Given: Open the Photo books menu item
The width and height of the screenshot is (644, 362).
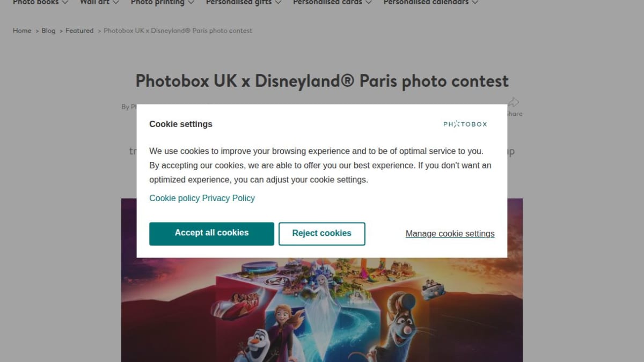Looking at the screenshot, I should point(36,3).
